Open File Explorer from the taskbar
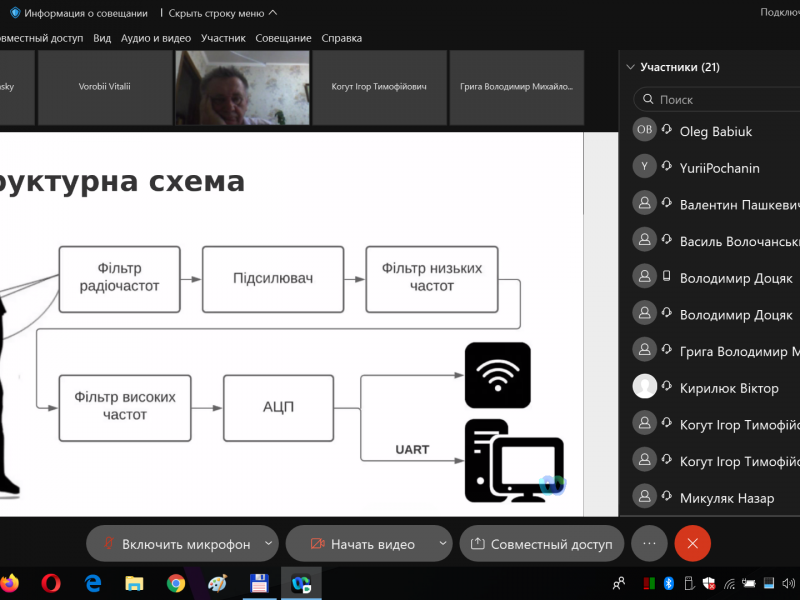This screenshot has height=600, width=800. (x=134, y=582)
